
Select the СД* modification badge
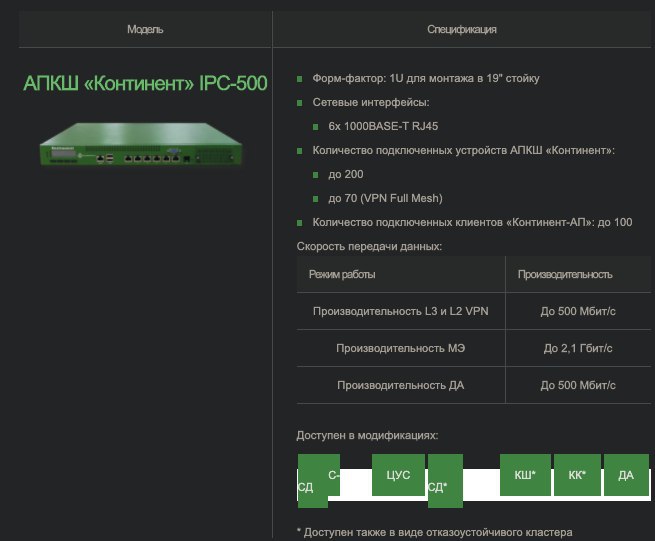pyautogui.click(x=445, y=481)
